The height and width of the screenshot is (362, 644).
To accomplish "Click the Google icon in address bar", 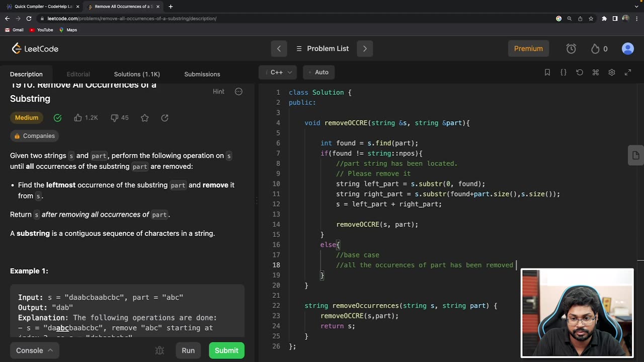I will point(558,19).
